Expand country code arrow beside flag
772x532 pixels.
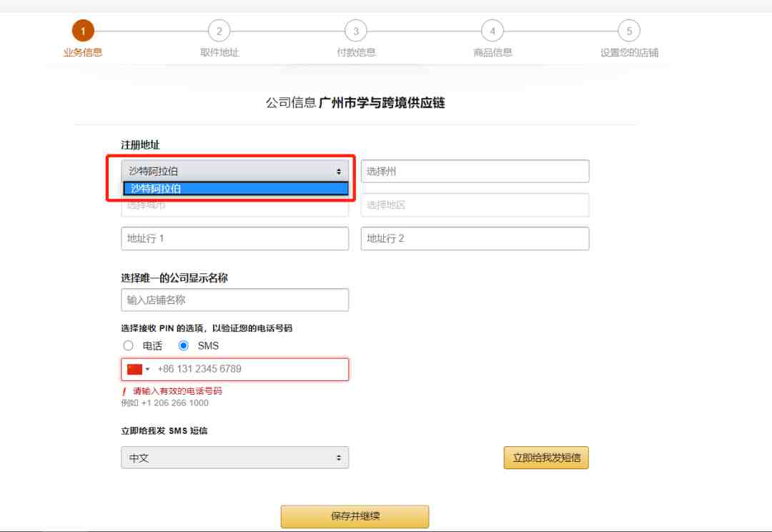click(x=147, y=370)
